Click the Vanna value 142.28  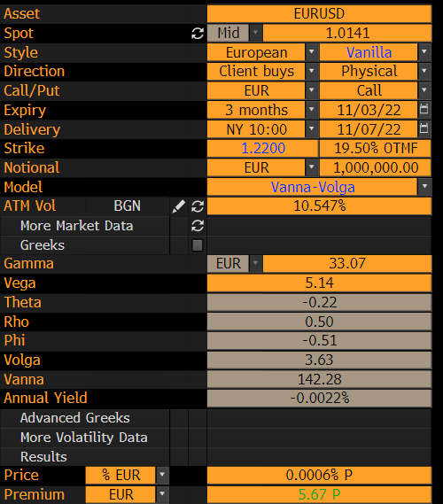319,379
